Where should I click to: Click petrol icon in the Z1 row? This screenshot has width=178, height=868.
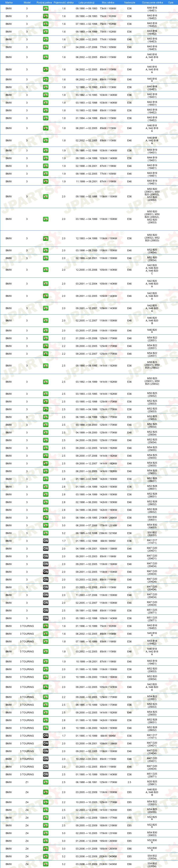click(46, 782)
